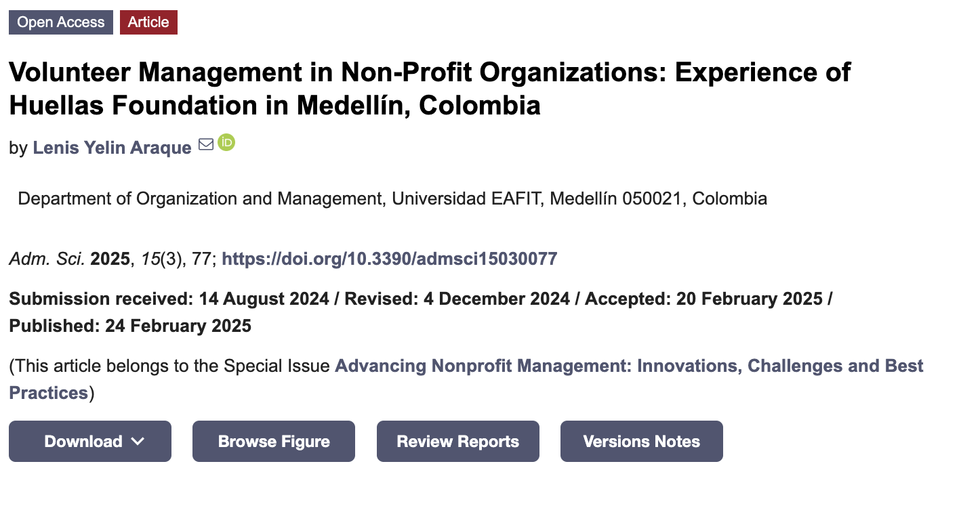The image size is (980, 508).
Task: Click the Download button label
Action: (x=83, y=442)
